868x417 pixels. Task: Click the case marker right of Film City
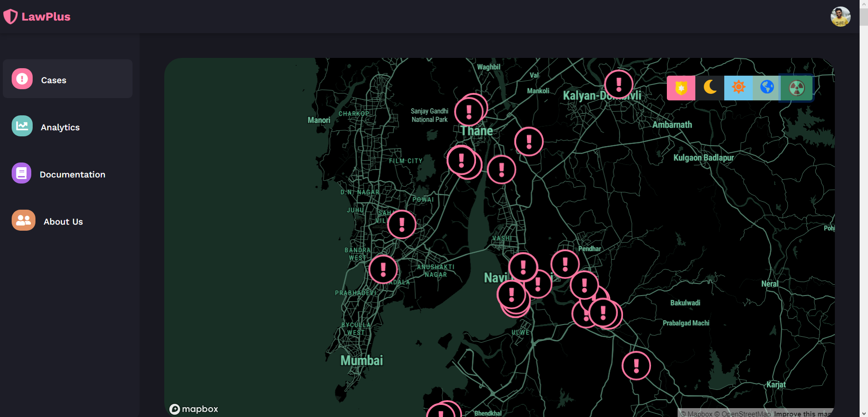click(x=461, y=160)
